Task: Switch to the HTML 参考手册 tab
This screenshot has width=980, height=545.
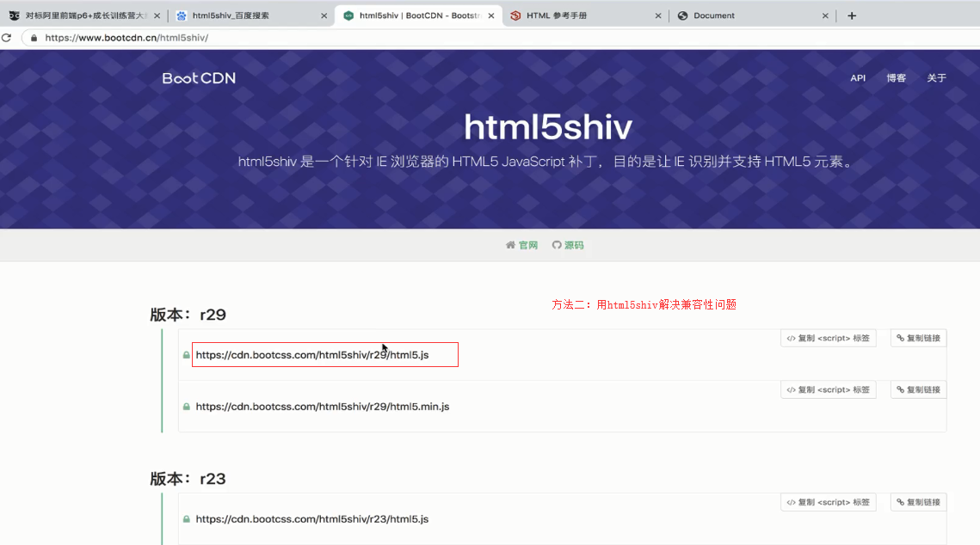Action: (586, 15)
